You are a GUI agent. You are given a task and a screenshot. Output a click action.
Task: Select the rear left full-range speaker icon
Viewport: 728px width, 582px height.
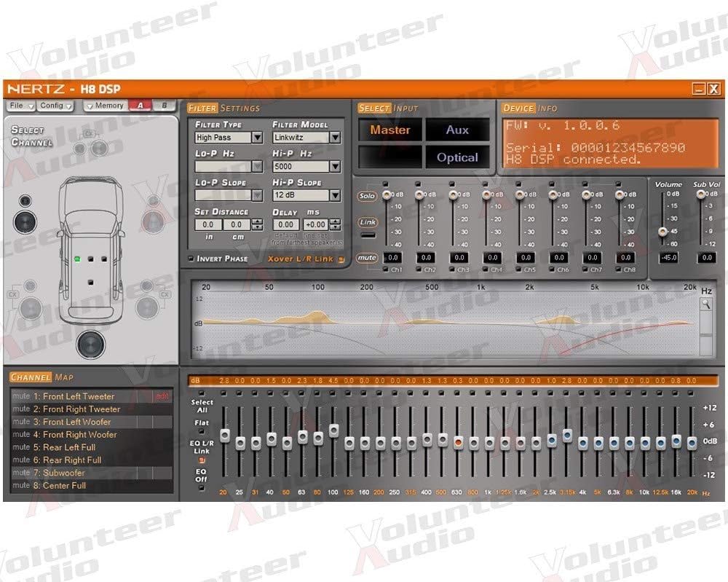(x=31, y=308)
